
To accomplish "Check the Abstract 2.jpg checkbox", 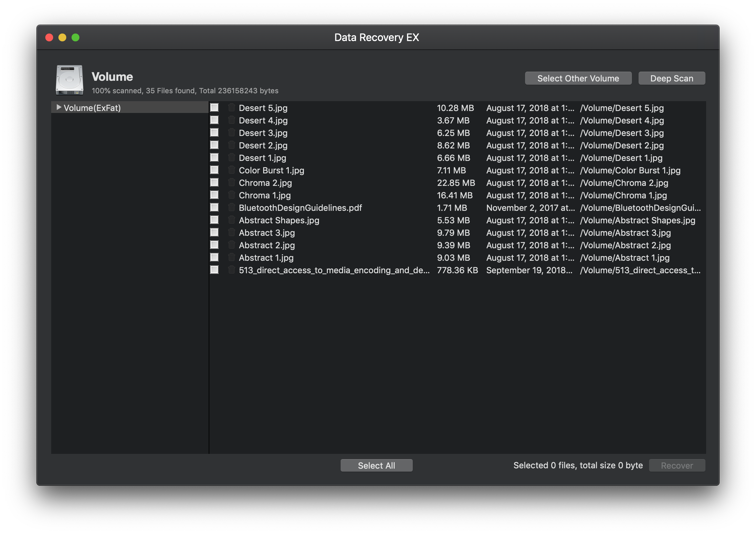I will point(214,245).
